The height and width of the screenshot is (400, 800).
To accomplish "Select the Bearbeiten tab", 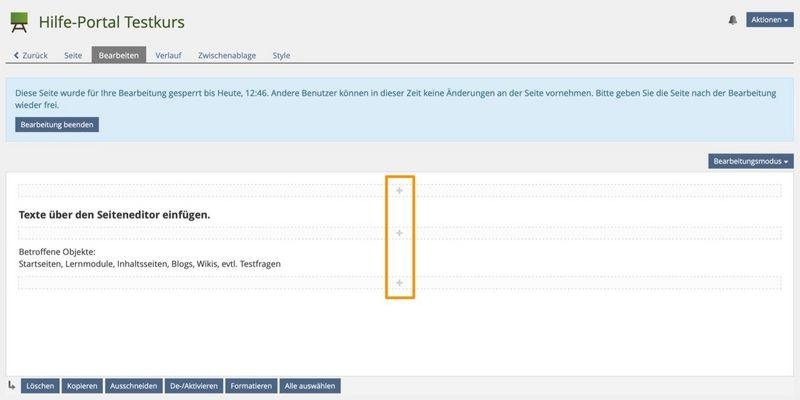I will (119, 55).
